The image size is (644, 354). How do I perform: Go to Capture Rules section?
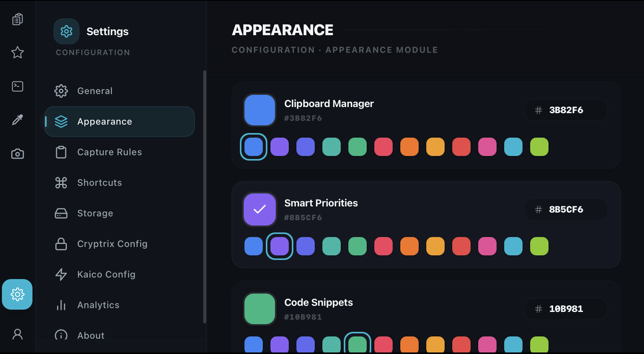[120, 152]
